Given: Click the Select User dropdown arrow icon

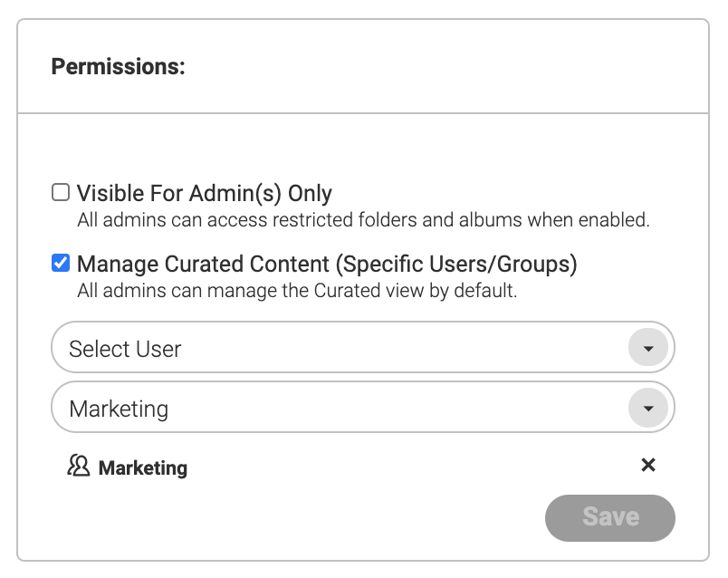Looking at the screenshot, I should coord(648,347).
